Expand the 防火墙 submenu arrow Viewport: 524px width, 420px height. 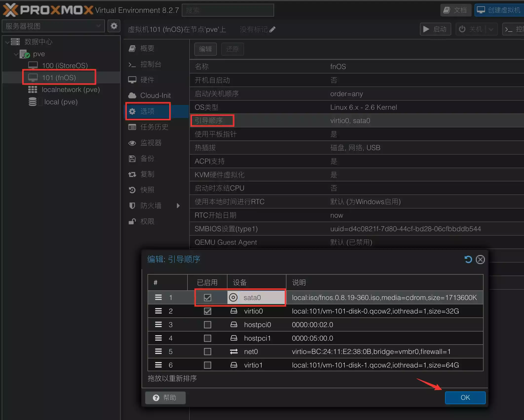178,206
